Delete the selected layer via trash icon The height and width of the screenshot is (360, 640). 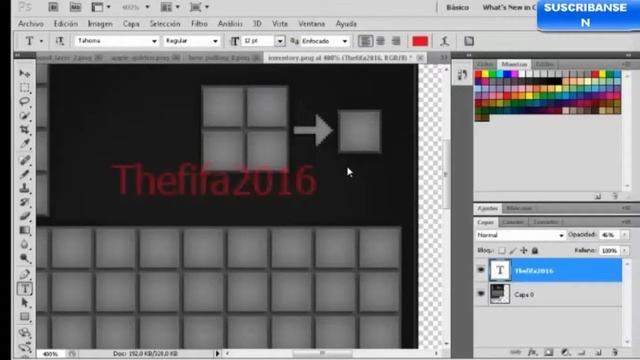coord(615,352)
